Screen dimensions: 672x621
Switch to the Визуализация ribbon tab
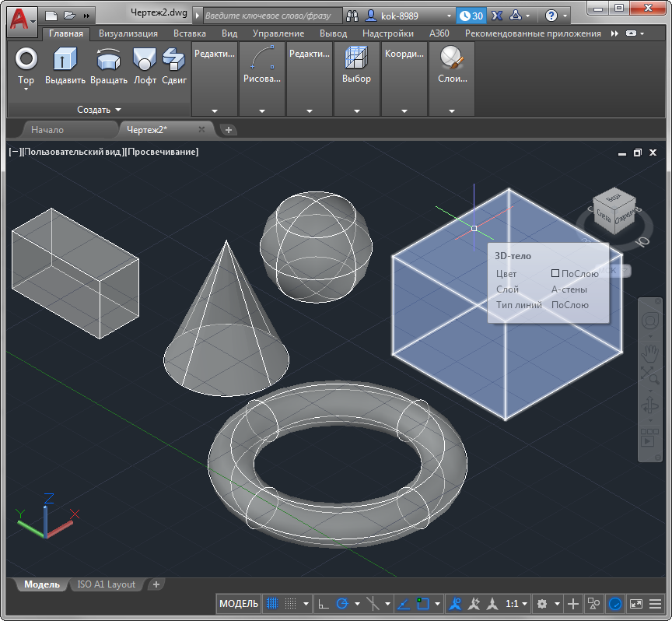pos(128,33)
